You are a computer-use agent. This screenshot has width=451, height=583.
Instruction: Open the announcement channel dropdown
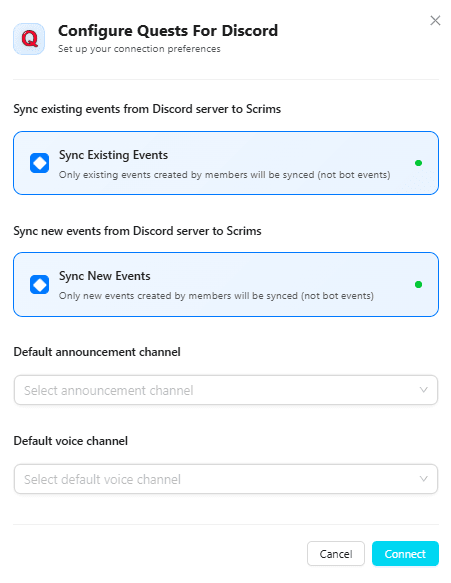(x=226, y=390)
